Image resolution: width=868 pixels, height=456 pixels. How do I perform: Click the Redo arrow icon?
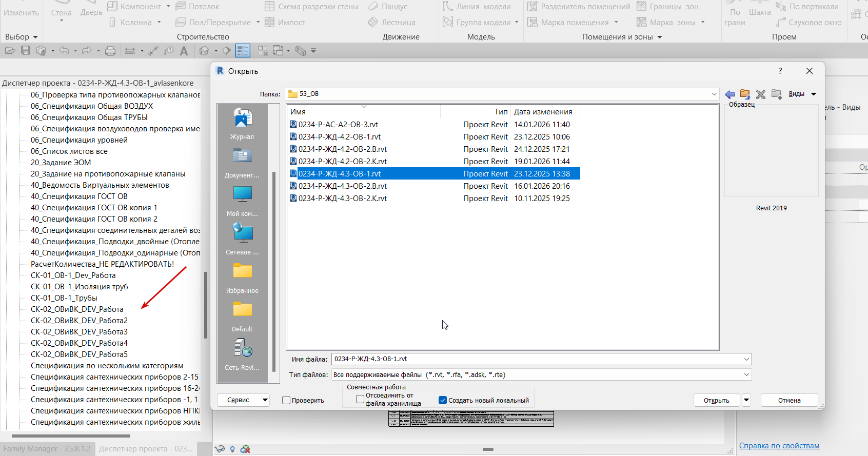tap(87, 50)
